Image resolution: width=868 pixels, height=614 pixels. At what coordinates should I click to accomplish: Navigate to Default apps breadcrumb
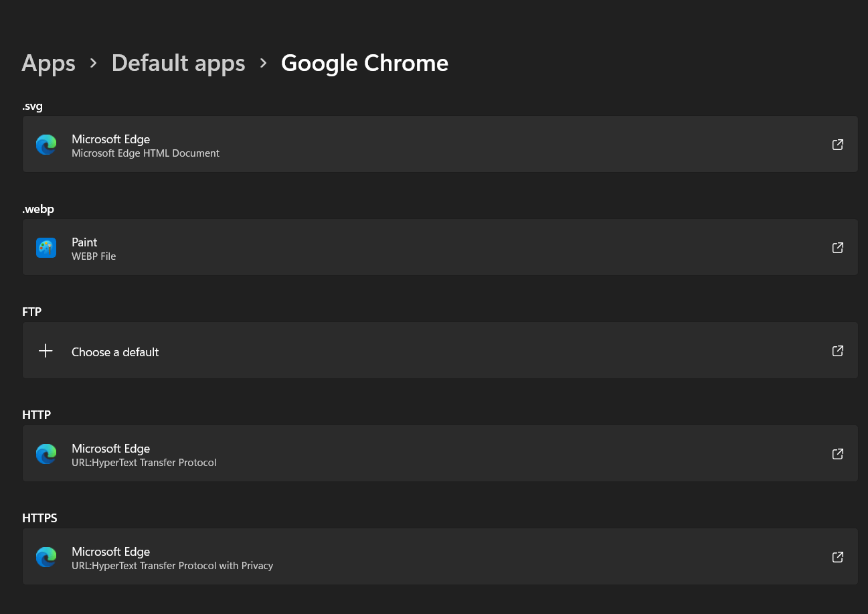[178, 63]
